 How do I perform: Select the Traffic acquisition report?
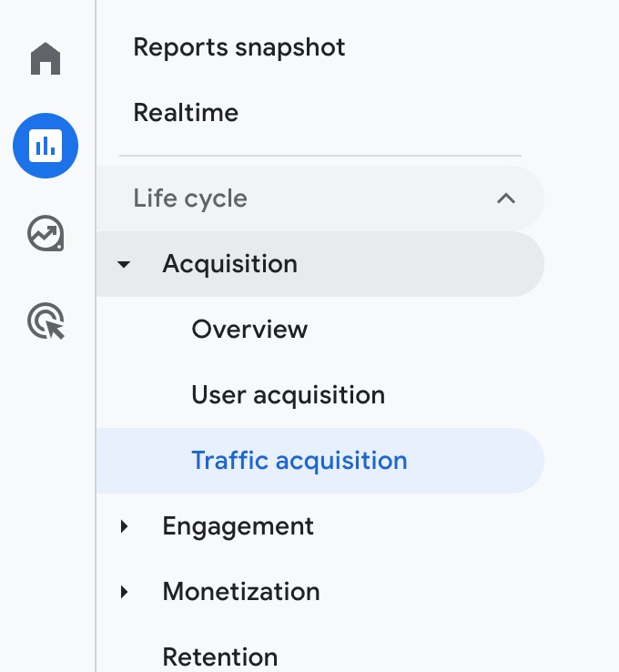(x=299, y=461)
